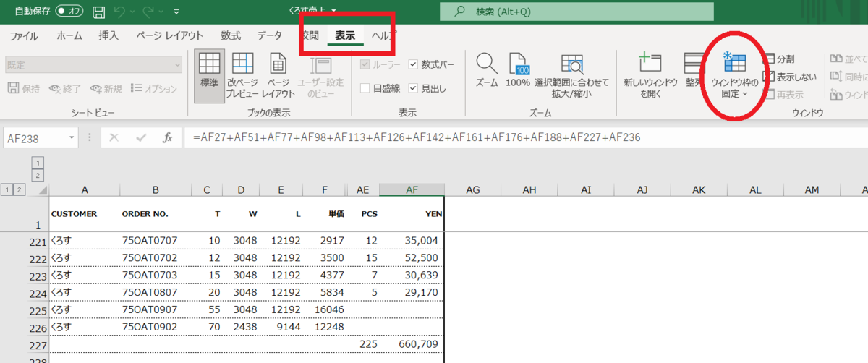Click the ORDER NO. header cell
Viewport: 868px width, 363px height.
pos(156,214)
